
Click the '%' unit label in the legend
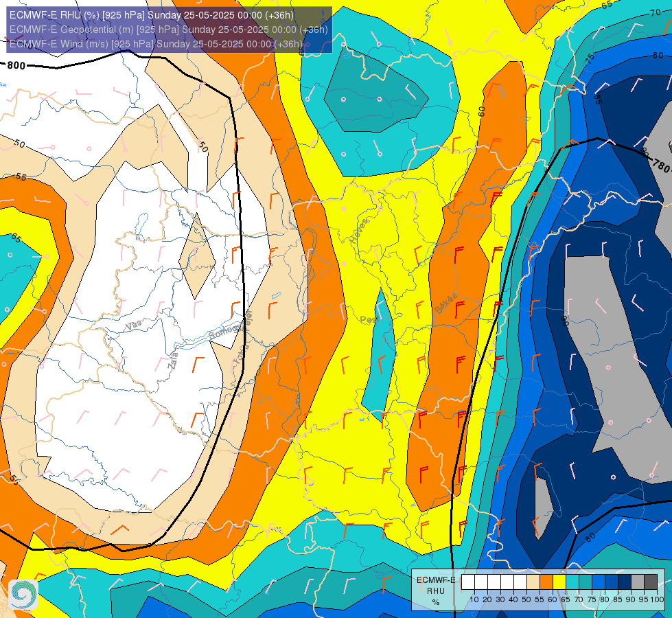coord(436,602)
